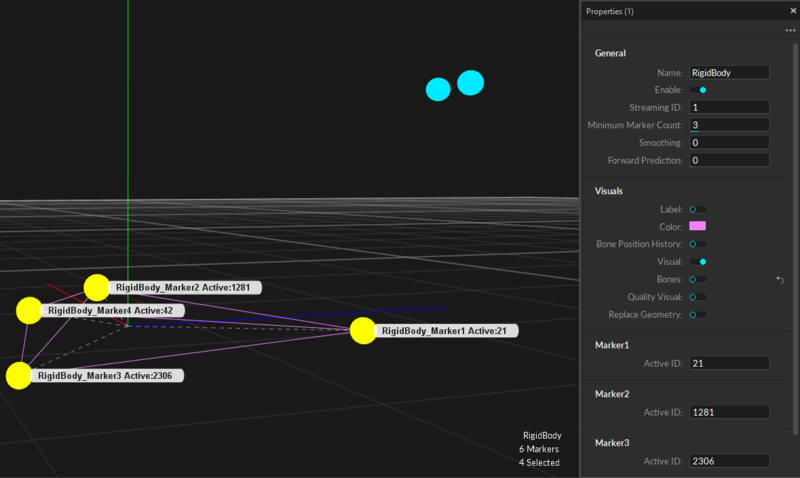Select the yellow RigidBody_Marker1 sphere

[x=364, y=331]
